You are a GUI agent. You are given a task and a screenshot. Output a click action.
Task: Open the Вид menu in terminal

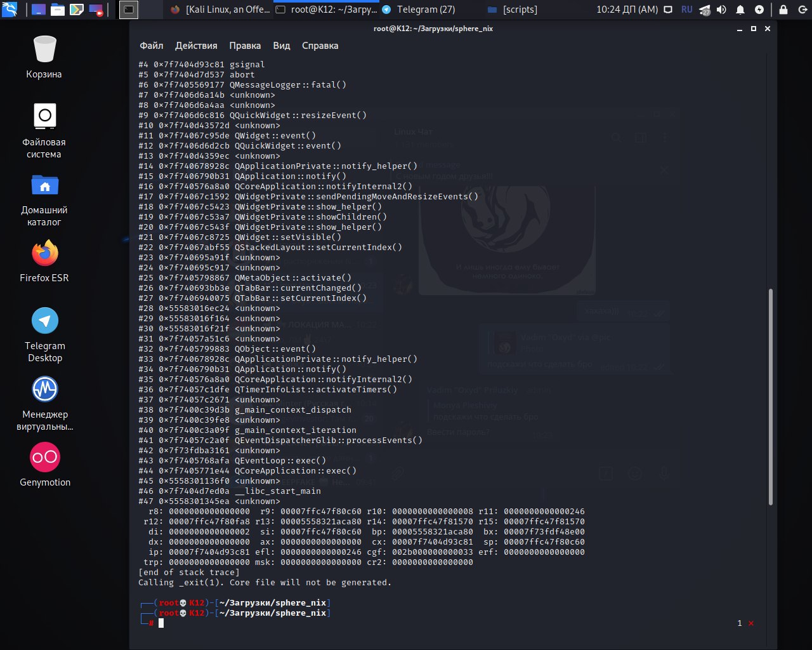coord(282,46)
